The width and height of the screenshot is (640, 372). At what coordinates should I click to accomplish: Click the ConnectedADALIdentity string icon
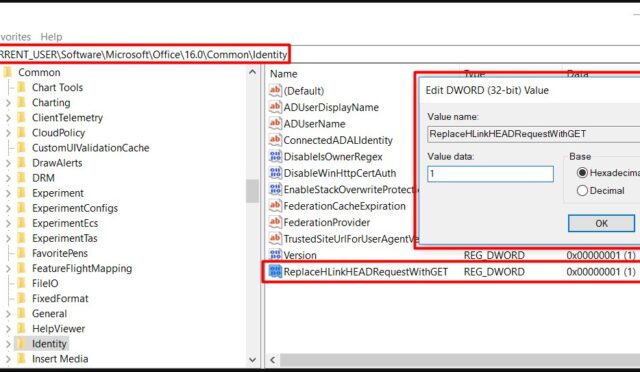click(x=275, y=140)
